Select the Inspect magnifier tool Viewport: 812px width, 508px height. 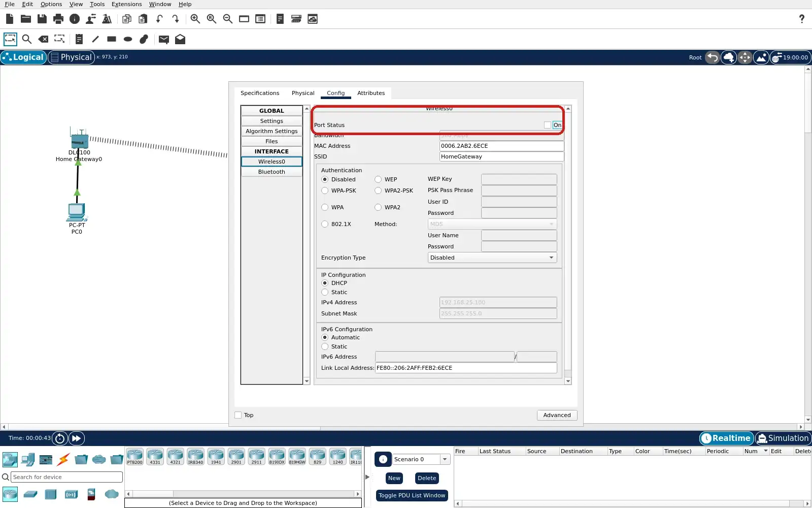(x=27, y=39)
